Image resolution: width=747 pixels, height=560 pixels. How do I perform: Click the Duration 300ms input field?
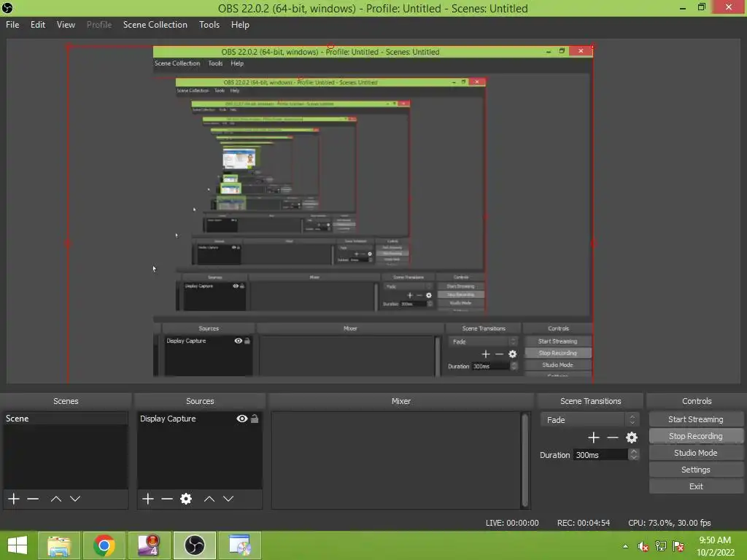click(x=600, y=455)
